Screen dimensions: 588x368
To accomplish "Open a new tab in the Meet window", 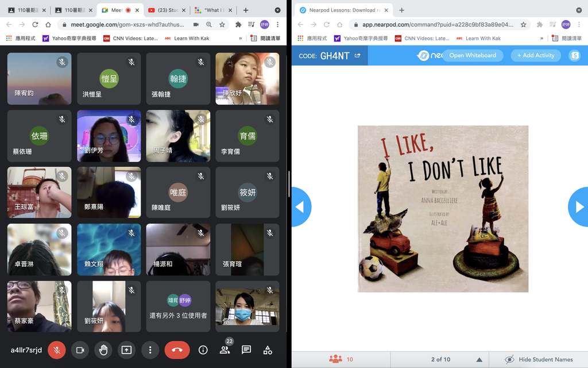I will (x=246, y=10).
